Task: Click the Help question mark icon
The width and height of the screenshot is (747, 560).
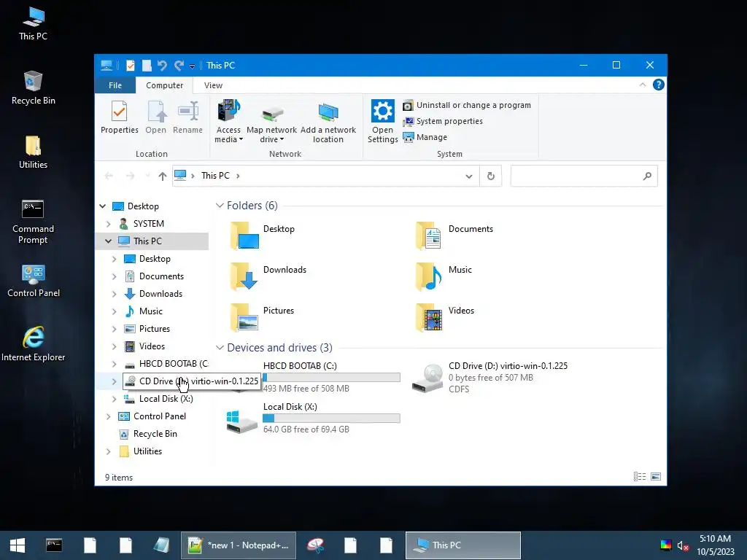Action: coord(659,85)
